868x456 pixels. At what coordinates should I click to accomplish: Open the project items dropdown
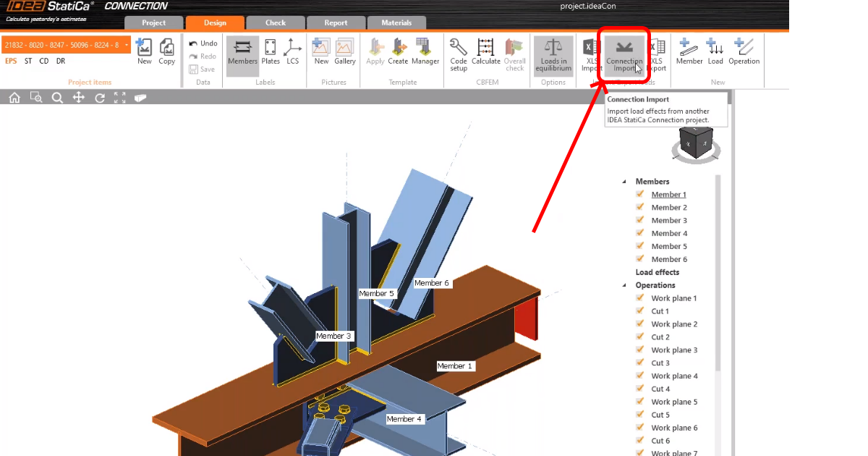[x=127, y=45]
